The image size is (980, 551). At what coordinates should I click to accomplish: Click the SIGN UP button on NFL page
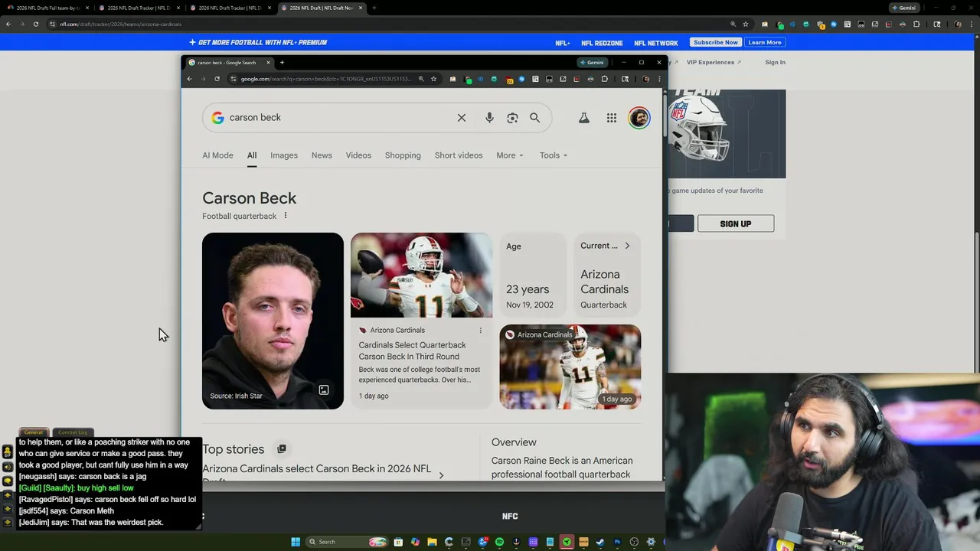pos(736,223)
